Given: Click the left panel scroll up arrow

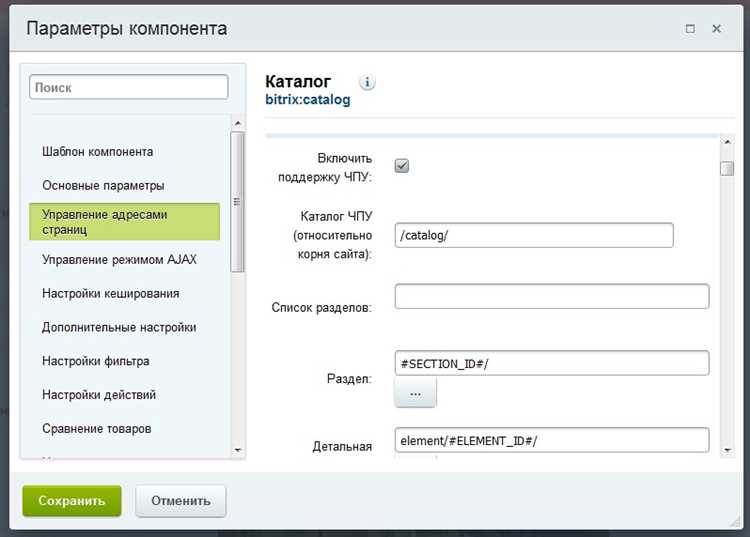Looking at the screenshot, I should point(238,123).
